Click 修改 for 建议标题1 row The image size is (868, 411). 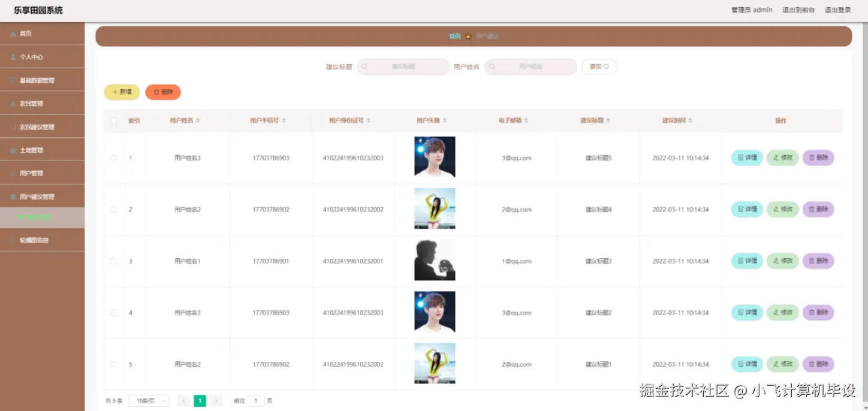point(783,364)
